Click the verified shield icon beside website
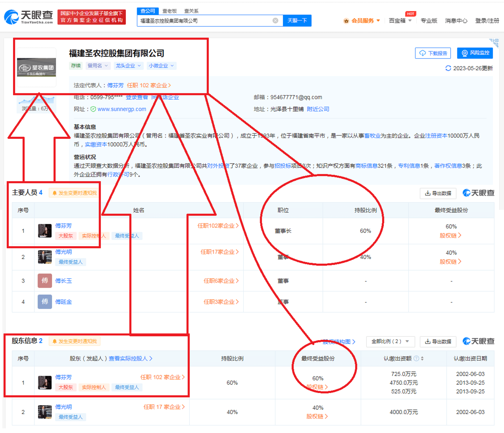 (x=93, y=109)
